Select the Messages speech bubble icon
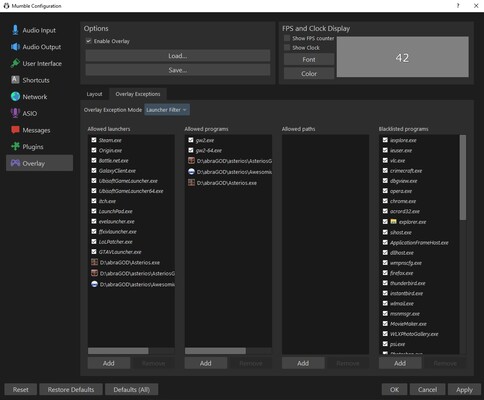 coord(15,130)
